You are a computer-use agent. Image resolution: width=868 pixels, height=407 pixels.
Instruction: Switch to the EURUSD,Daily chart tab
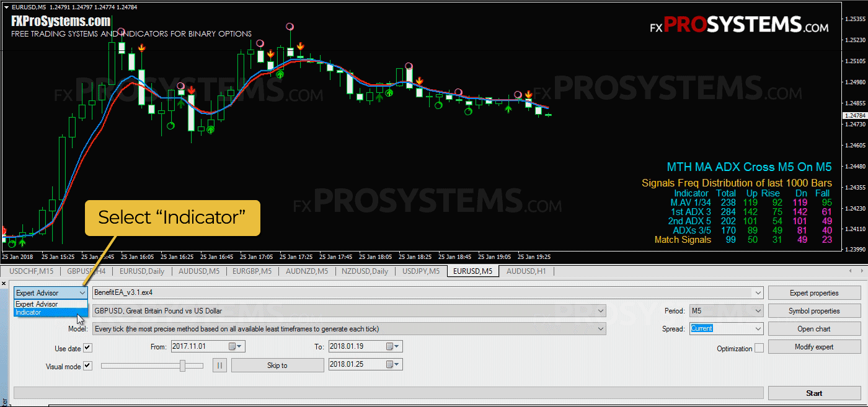click(x=142, y=271)
